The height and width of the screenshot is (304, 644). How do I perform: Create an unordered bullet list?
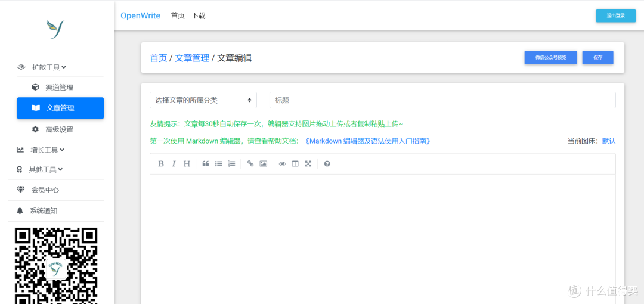[219, 163]
